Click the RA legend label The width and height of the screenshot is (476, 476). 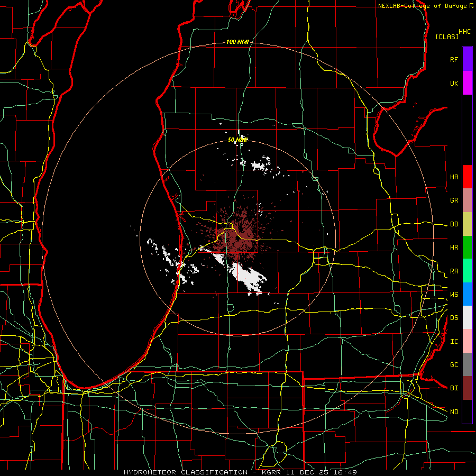point(454,271)
